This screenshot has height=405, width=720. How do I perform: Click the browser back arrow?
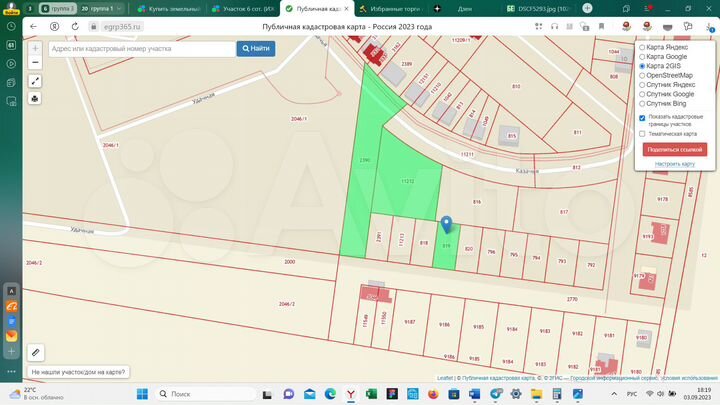pos(33,26)
